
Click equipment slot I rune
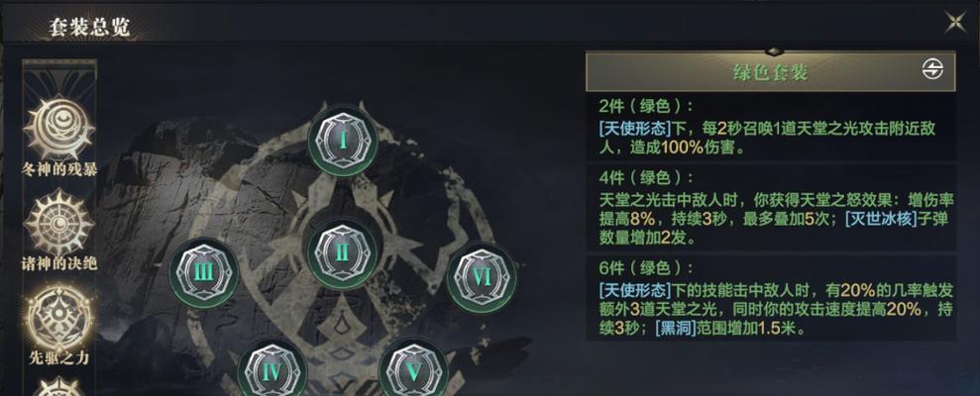point(343,140)
